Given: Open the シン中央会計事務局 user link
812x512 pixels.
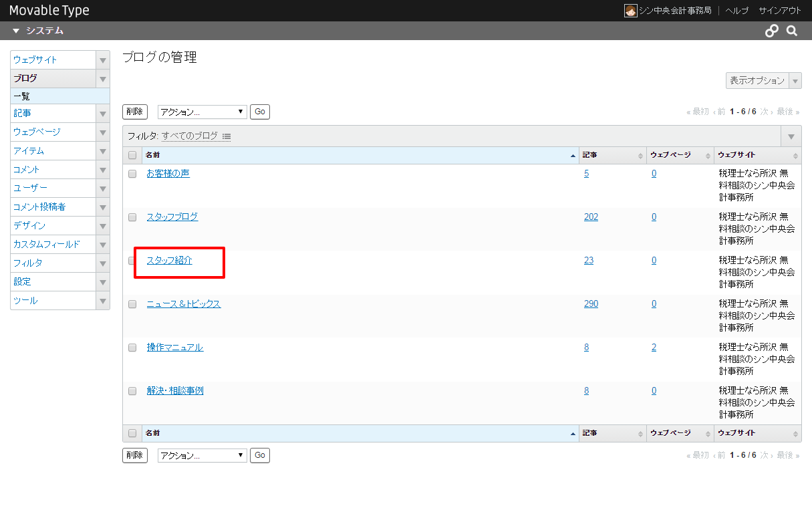Looking at the screenshot, I should (675, 11).
